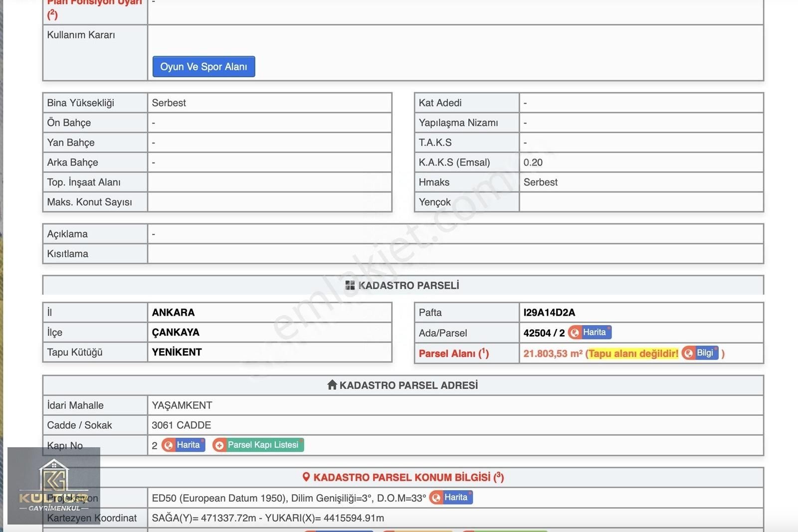Select the İlçe value ÇANKAYA

coord(176,333)
